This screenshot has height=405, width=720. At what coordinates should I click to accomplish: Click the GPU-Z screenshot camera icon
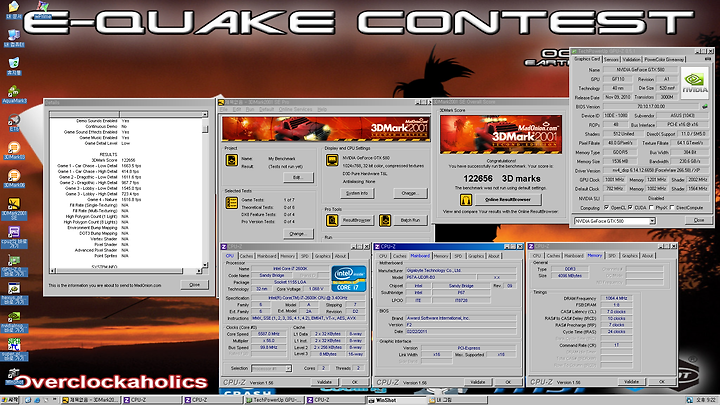coord(707,59)
